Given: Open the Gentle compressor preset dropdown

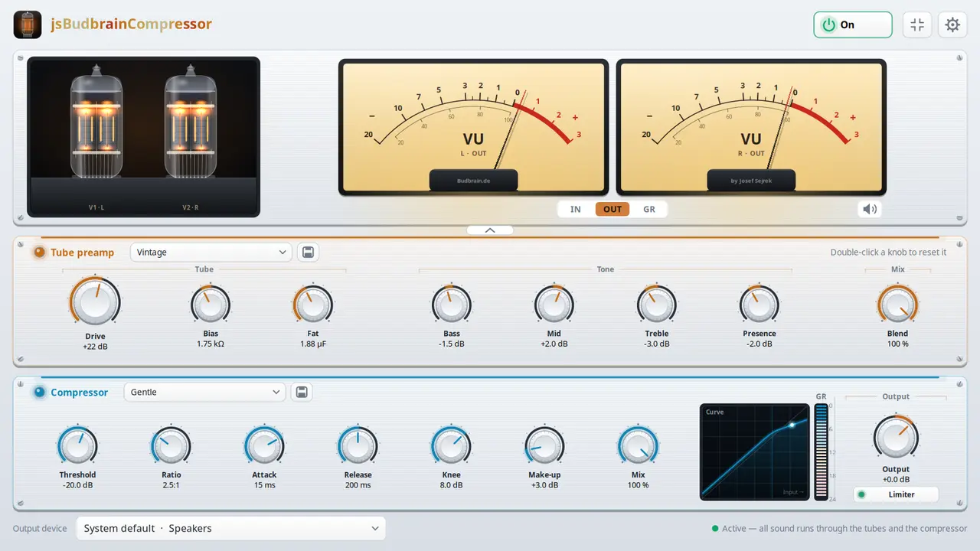Looking at the screenshot, I should [x=205, y=392].
